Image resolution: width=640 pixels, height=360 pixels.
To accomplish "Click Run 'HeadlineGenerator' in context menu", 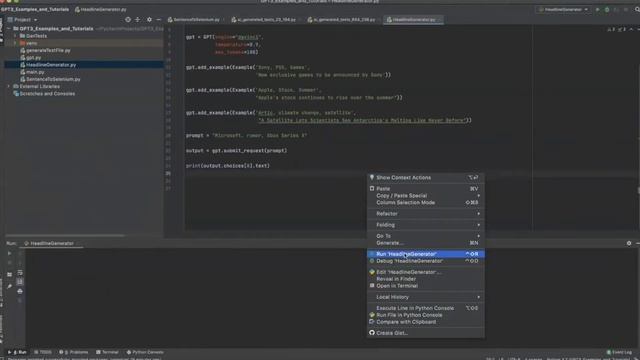I will (426, 254).
